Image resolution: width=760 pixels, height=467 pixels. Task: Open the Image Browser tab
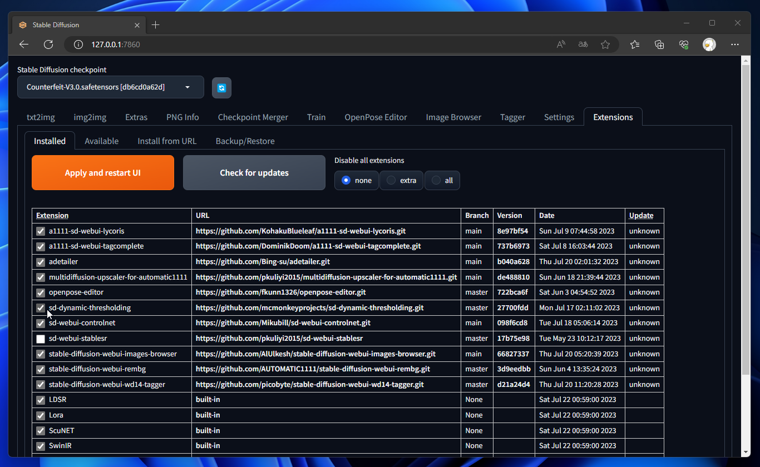(x=453, y=117)
